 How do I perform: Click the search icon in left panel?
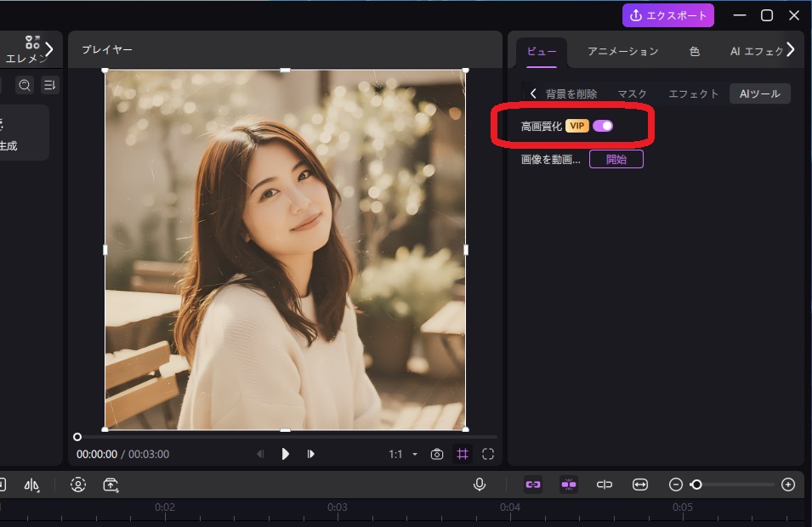pos(25,85)
